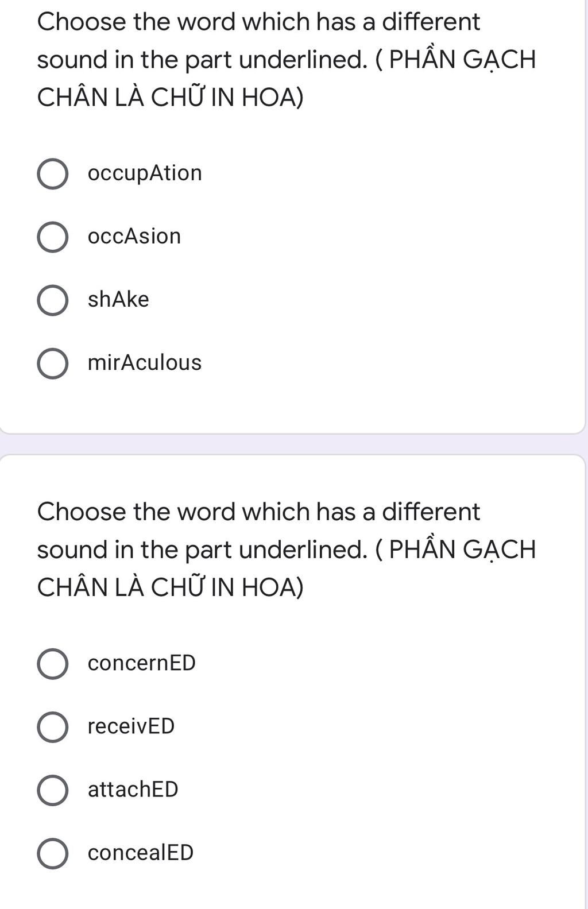Click the gap between the two question cards

(294, 444)
